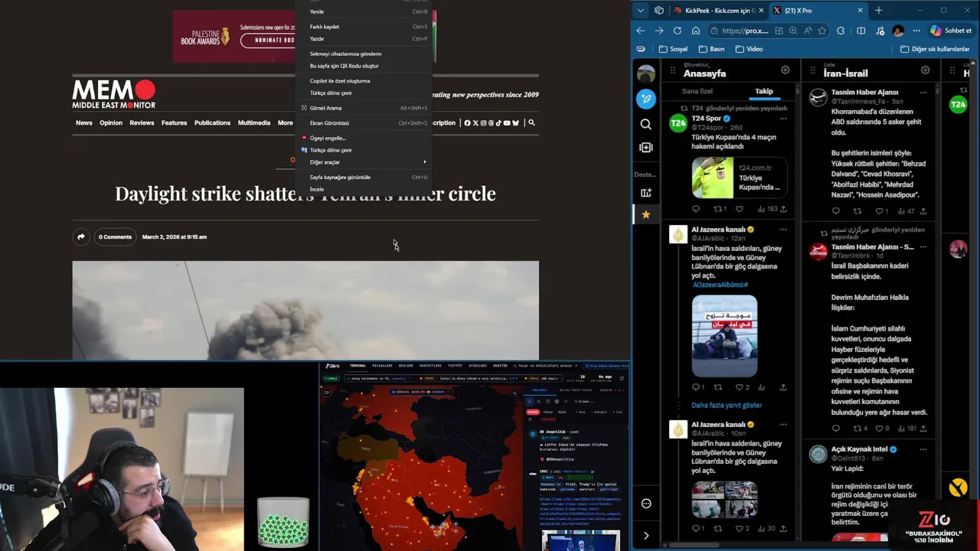Retweet the T24 Spor tweet
The height and width of the screenshot is (551, 980).
pyautogui.click(x=720, y=209)
